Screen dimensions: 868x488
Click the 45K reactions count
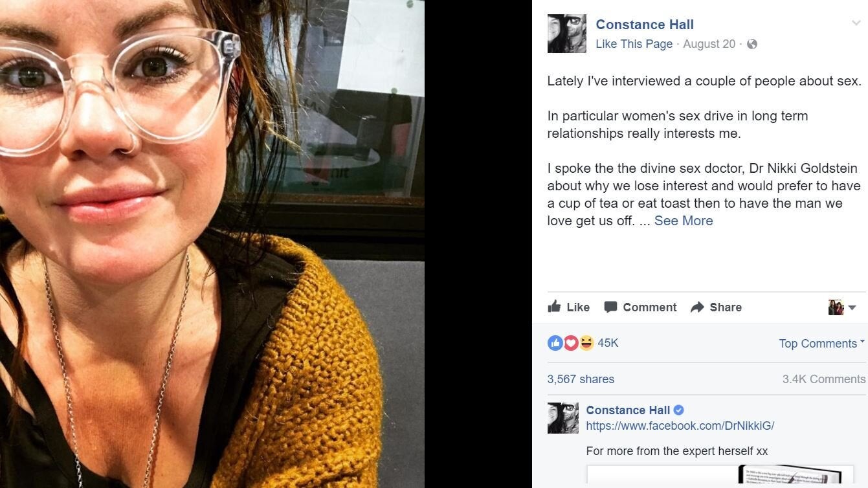coord(608,343)
